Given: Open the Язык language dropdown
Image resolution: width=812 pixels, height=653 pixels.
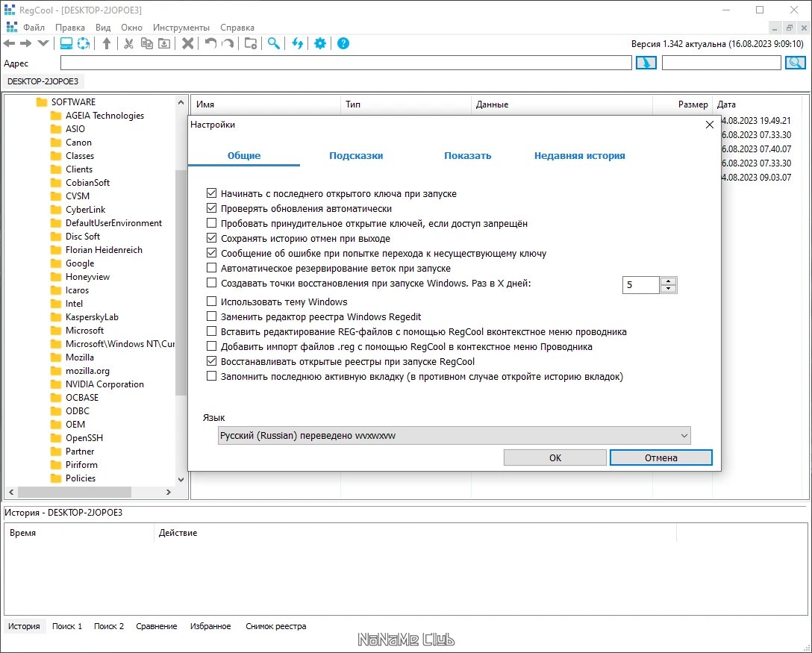Looking at the screenshot, I should tap(455, 436).
